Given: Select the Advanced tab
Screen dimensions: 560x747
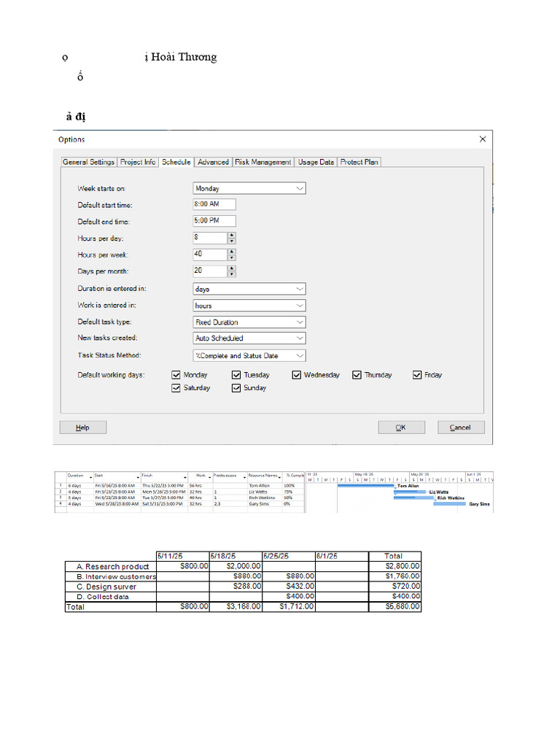Looking at the screenshot, I should (213, 162).
